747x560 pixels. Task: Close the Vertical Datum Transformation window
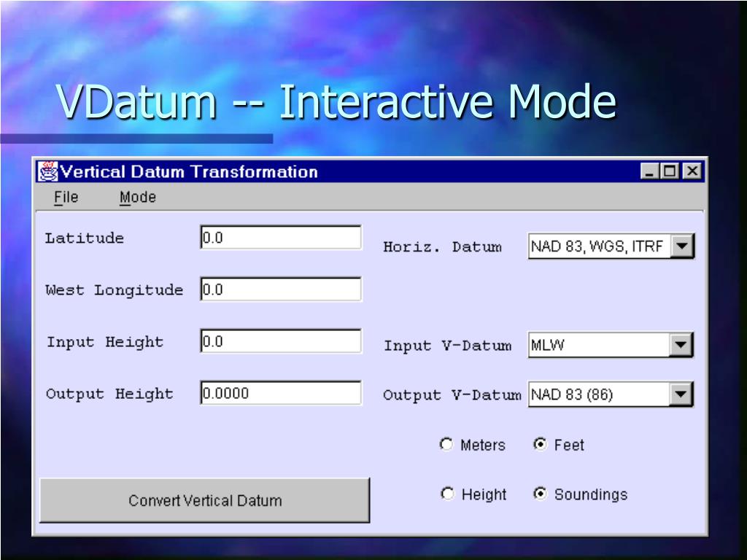click(x=692, y=171)
